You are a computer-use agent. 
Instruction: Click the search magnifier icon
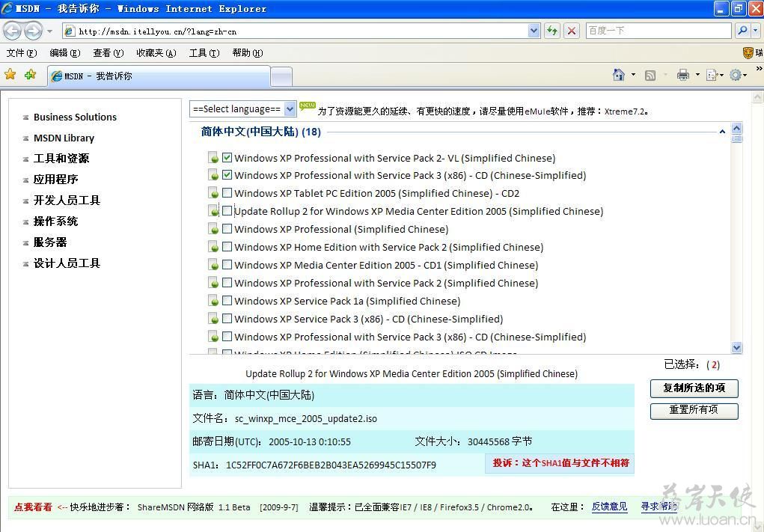pos(742,31)
